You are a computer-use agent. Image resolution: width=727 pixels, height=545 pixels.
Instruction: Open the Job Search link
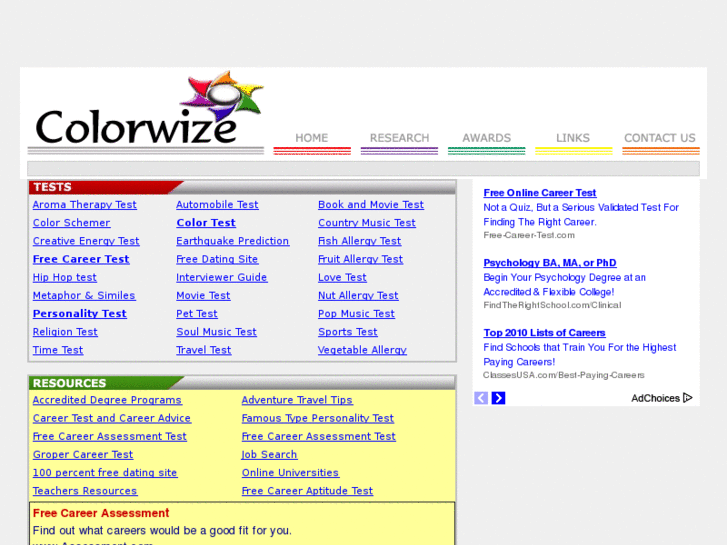point(269,455)
